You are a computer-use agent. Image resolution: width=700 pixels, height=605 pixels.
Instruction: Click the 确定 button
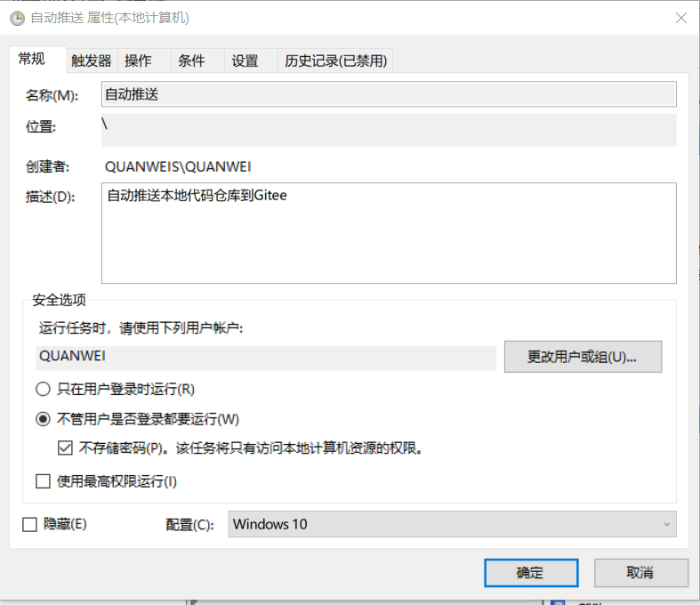click(x=531, y=572)
